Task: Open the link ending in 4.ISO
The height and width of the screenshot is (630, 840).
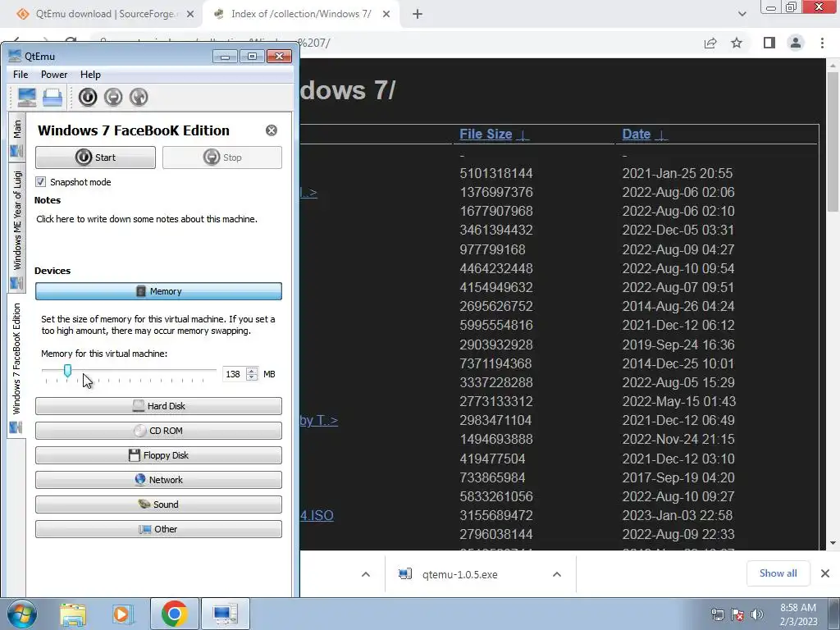Action: [317, 515]
